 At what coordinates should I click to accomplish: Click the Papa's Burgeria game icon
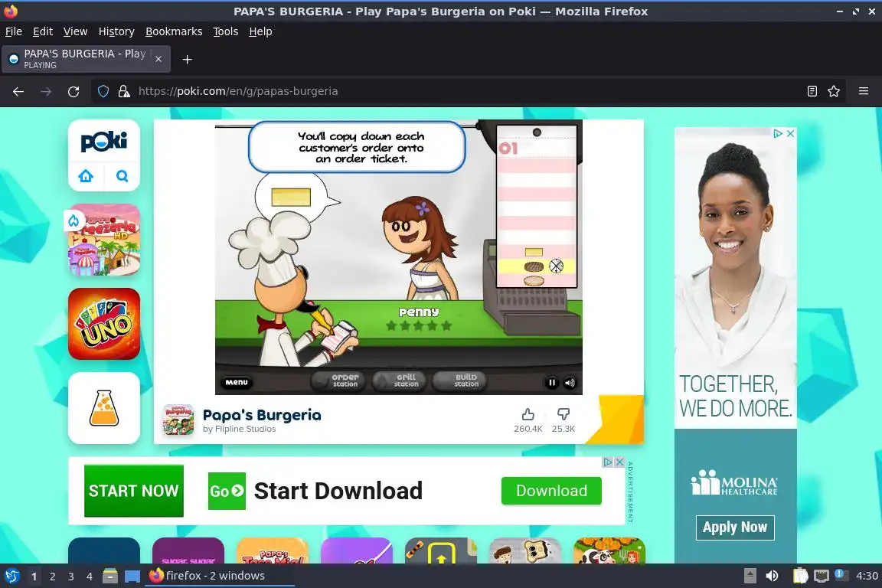(x=178, y=420)
